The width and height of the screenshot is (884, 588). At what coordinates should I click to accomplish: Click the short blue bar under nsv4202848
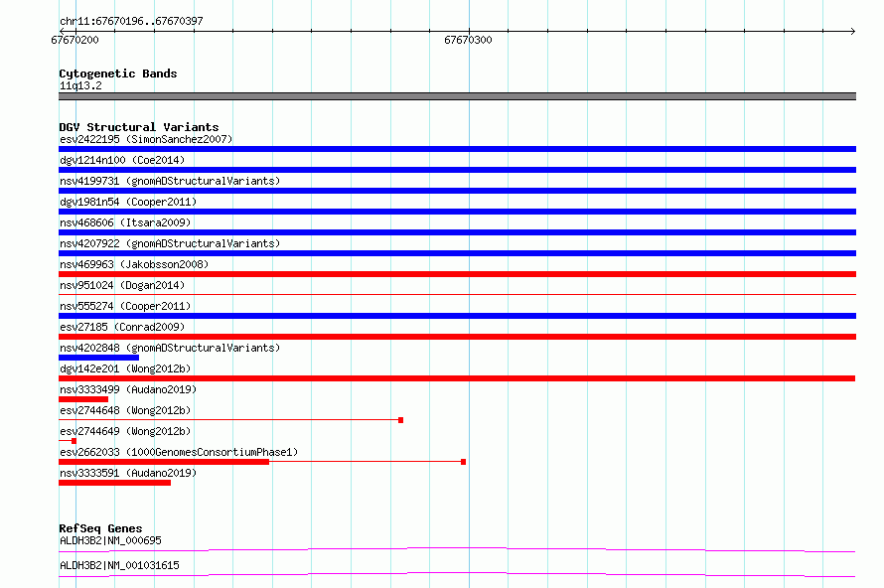coord(98,358)
